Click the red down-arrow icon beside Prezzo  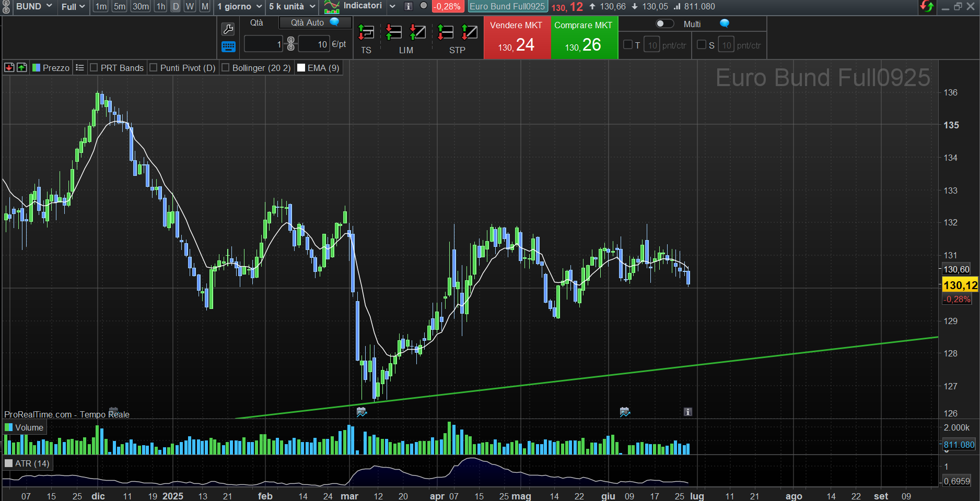coord(9,67)
